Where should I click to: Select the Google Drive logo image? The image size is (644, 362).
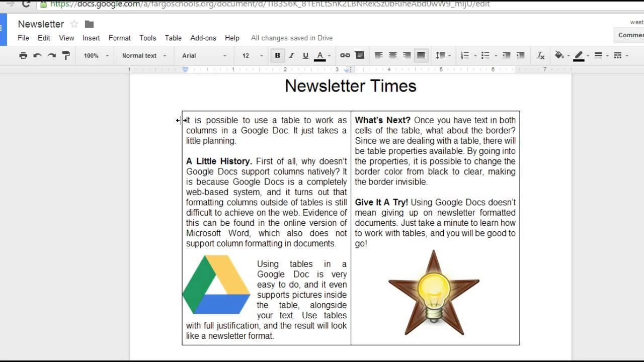(216, 285)
